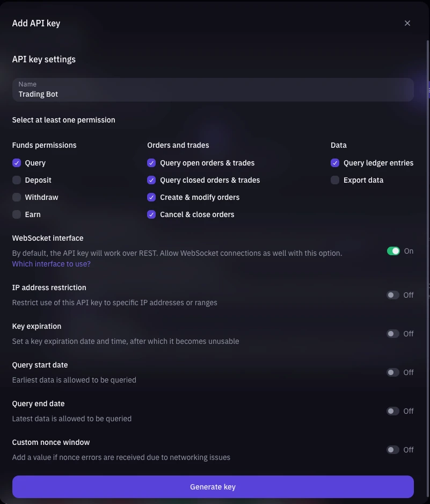Click the Generate key button
This screenshot has width=430, height=504.
(x=213, y=487)
